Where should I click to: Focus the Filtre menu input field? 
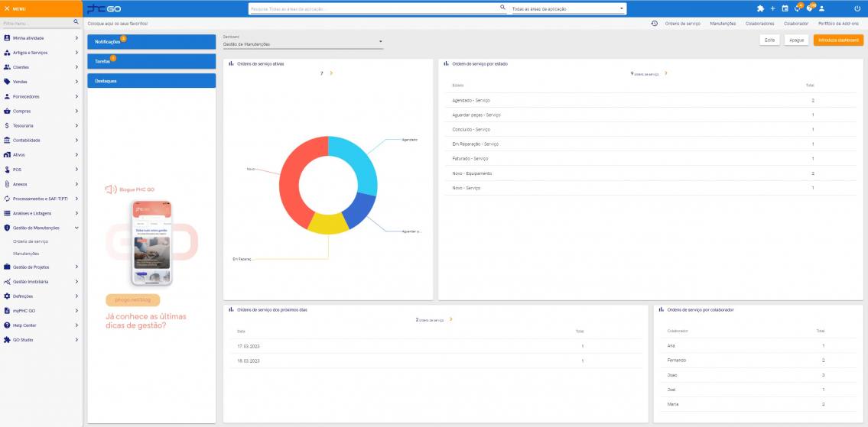point(37,23)
